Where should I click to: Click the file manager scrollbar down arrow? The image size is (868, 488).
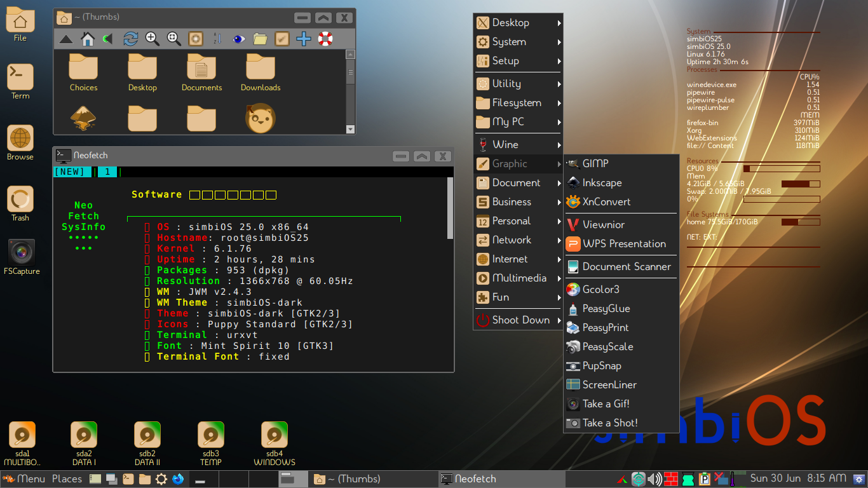pos(350,130)
